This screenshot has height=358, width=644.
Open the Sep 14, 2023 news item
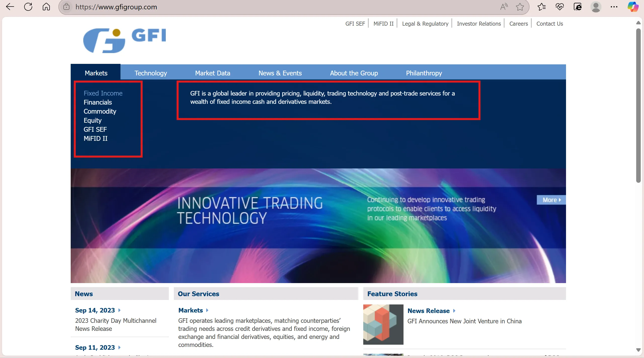(x=95, y=310)
